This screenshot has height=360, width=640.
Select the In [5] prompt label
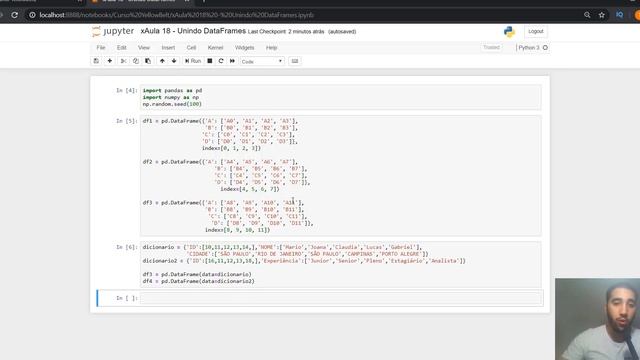click(x=127, y=121)
